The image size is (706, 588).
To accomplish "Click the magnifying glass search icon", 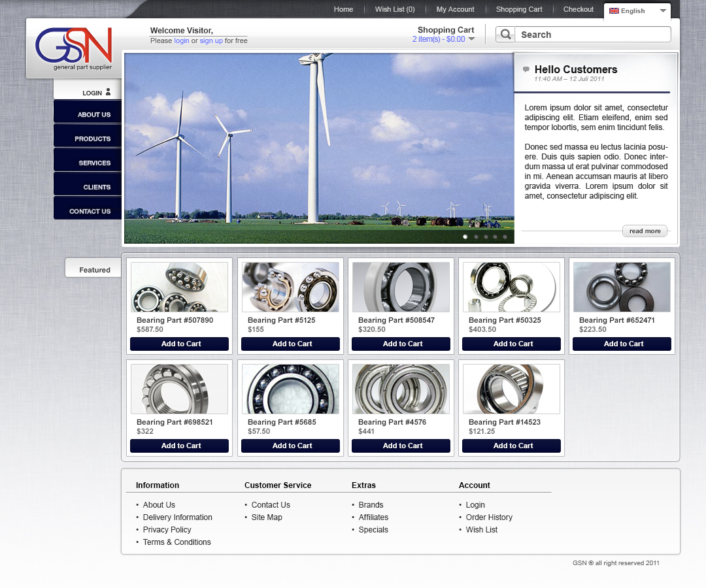I will (x=505, y=35).
